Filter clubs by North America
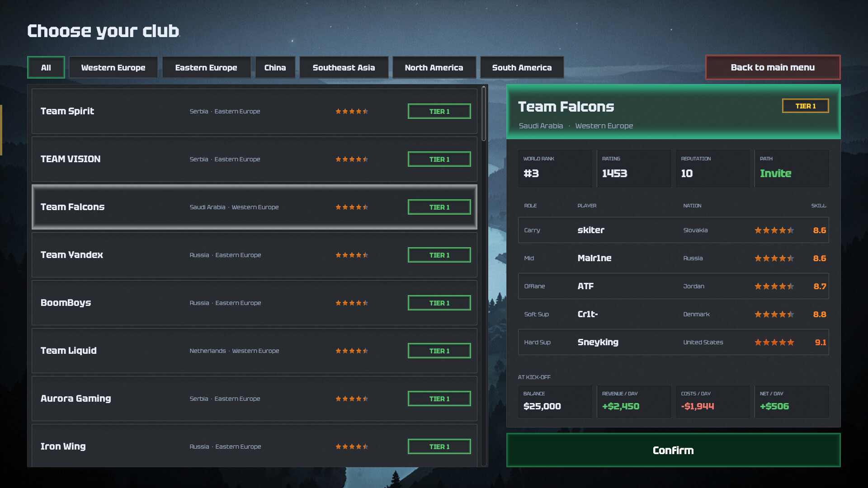The height and width of the screenshot is (488, 868). click(434, 67)
